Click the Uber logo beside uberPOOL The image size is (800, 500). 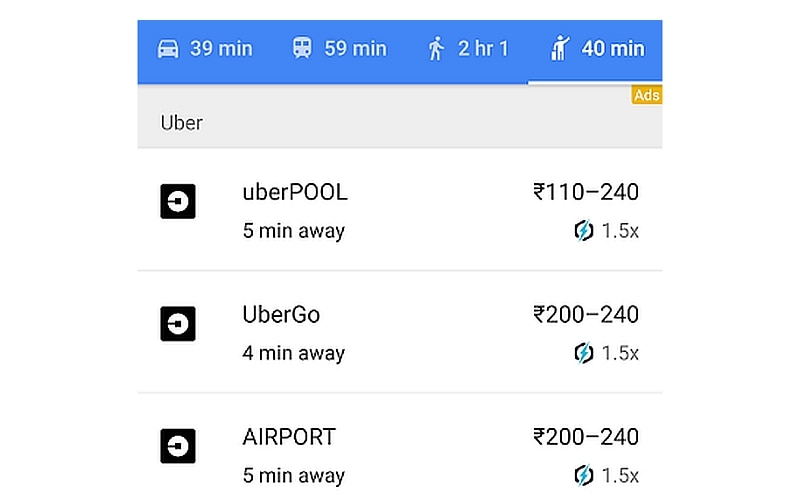click(x=178, y=202)
